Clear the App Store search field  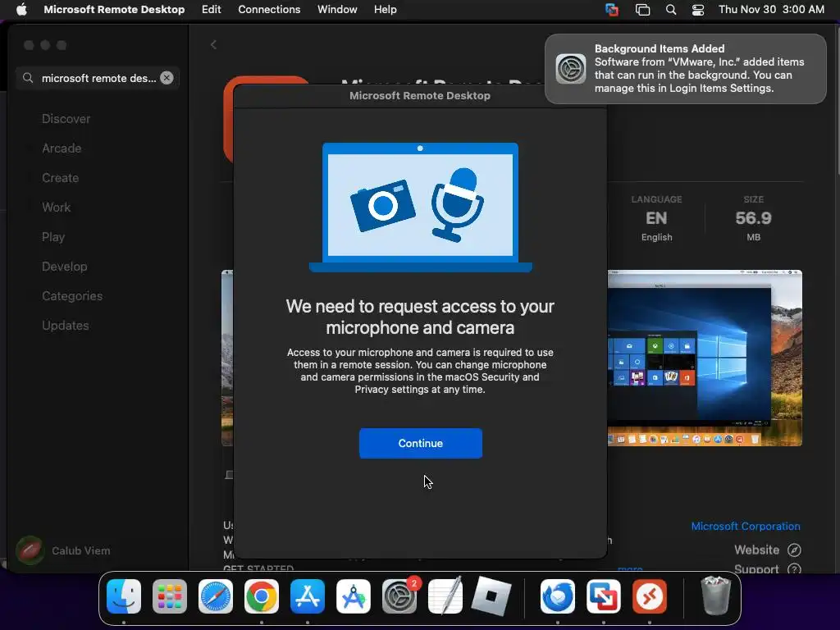coord(167,78)
